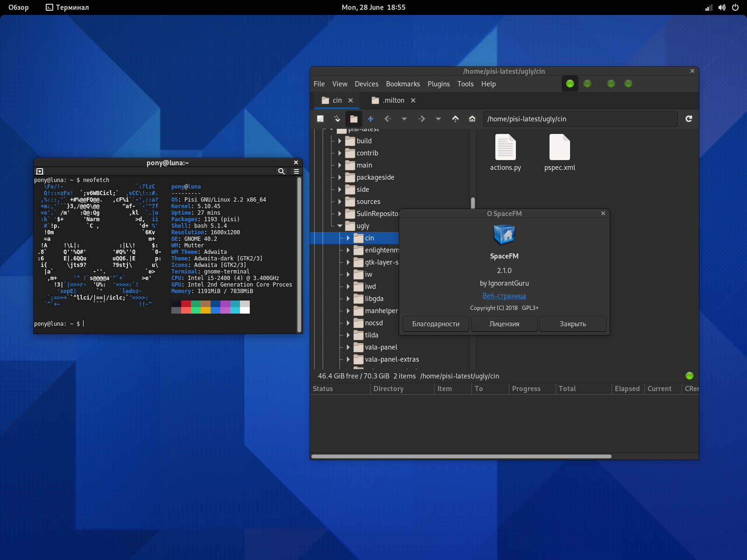Screen dimensions: 747x560
Task: Click the horizontal scrollbar in task manager
Action: pyautogui.click(x=461, y=456)
